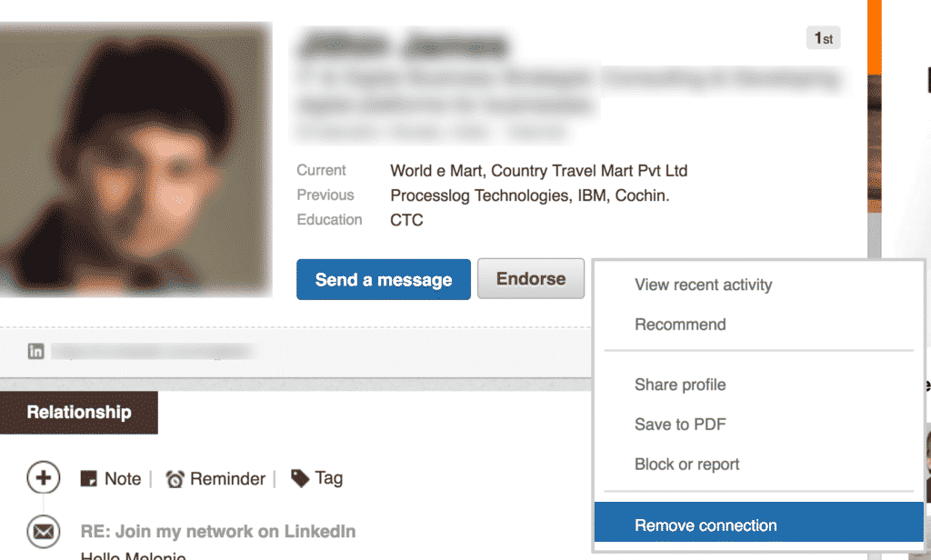Expand relationship details with the plus circle
931x560 pixels.
43,477
